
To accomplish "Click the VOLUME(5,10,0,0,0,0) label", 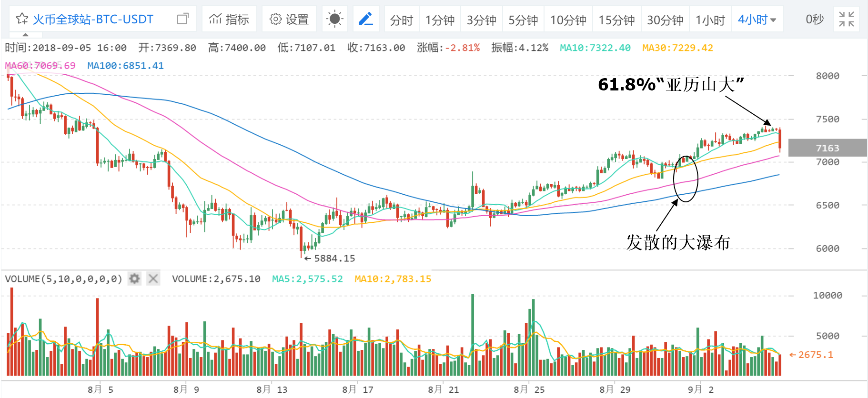I will (63, 279).
